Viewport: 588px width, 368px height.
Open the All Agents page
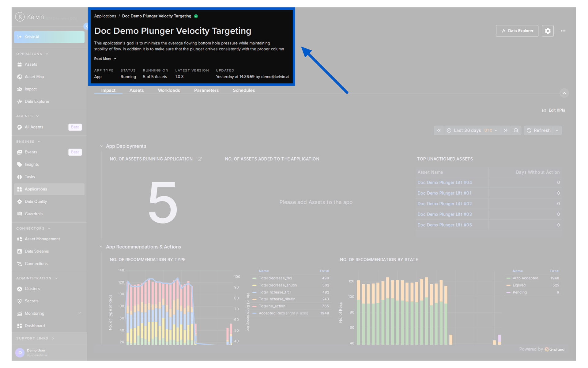(x=49, y=127)
